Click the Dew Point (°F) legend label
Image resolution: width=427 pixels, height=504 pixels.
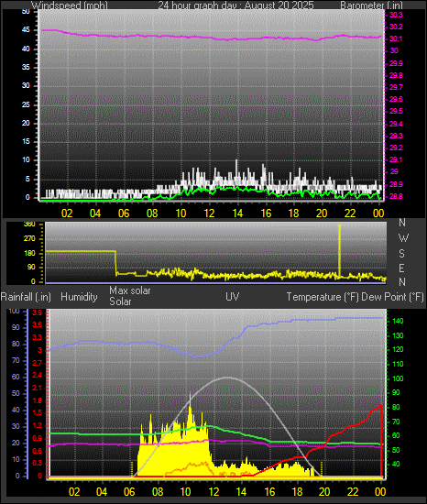392,297
